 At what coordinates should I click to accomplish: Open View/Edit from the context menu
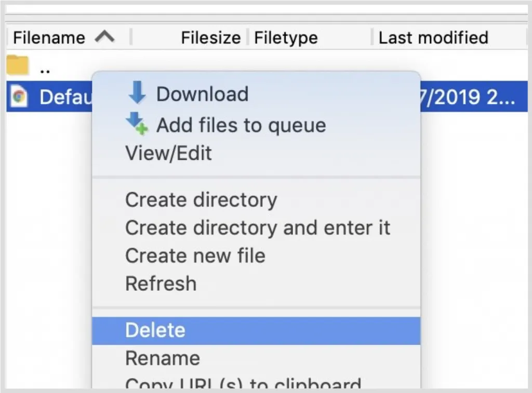168,153
